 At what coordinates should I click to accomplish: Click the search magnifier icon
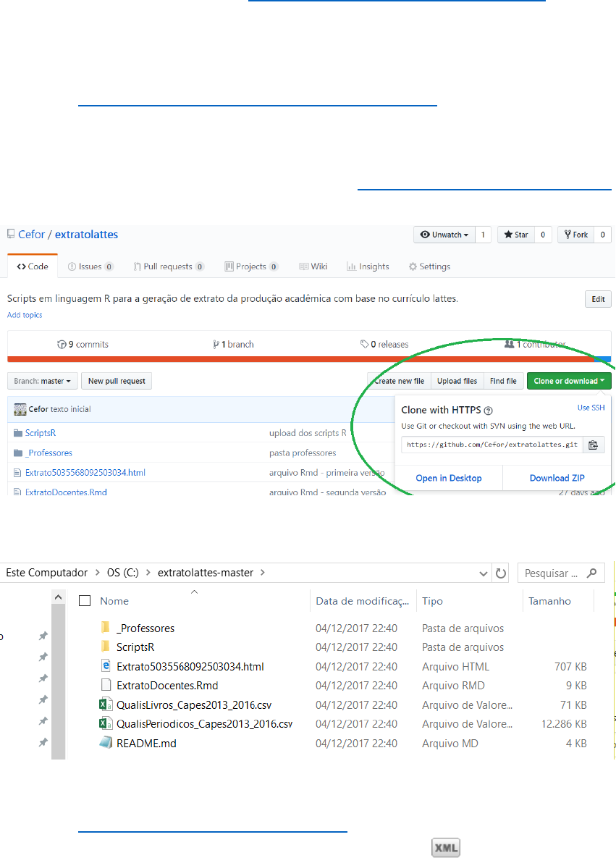[x=591, y=573]
